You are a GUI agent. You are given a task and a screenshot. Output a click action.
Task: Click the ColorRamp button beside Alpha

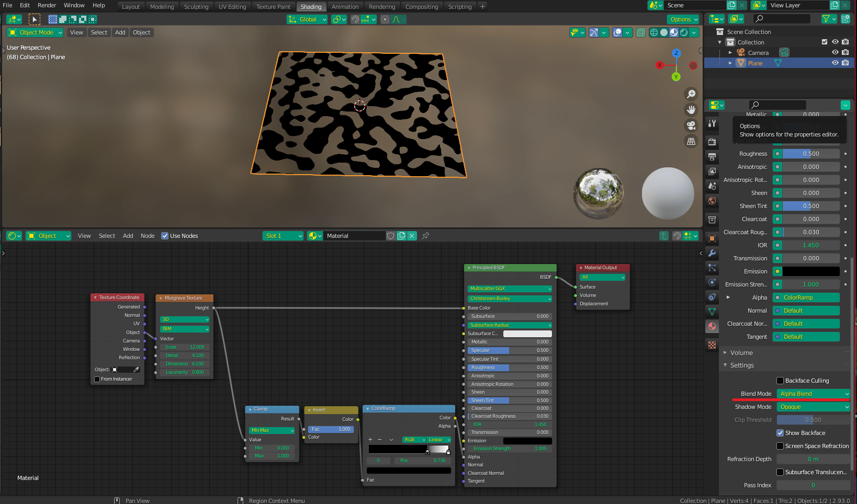click(x=806, y=297)
